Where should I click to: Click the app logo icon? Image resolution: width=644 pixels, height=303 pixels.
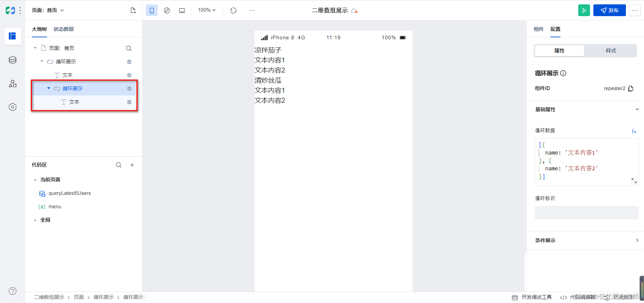click(x=10, y=10)
